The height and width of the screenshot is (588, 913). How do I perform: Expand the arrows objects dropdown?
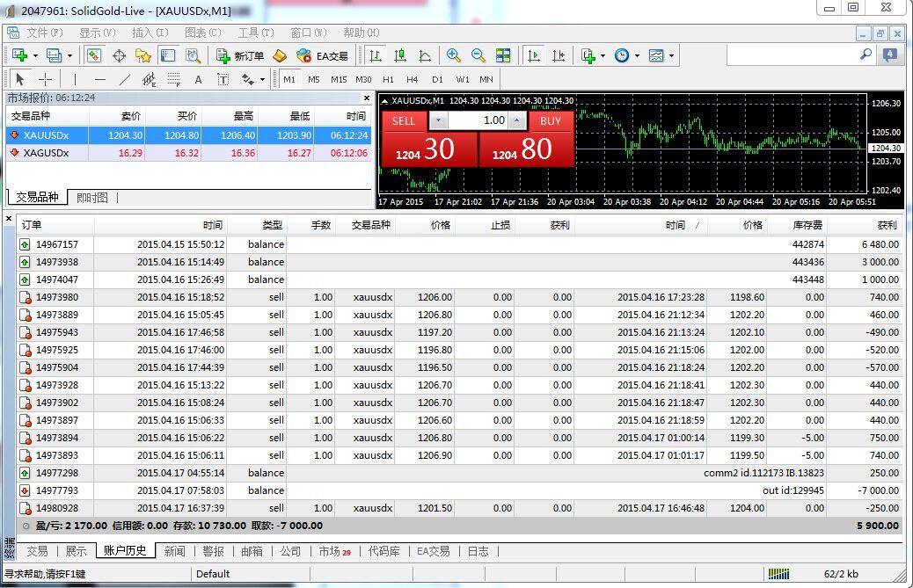(263, 80)
